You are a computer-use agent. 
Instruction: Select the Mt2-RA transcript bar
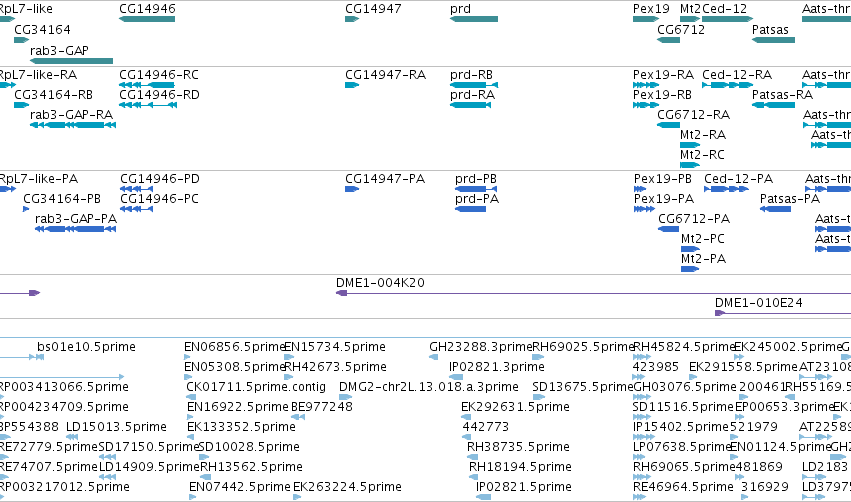coord(690,145)
